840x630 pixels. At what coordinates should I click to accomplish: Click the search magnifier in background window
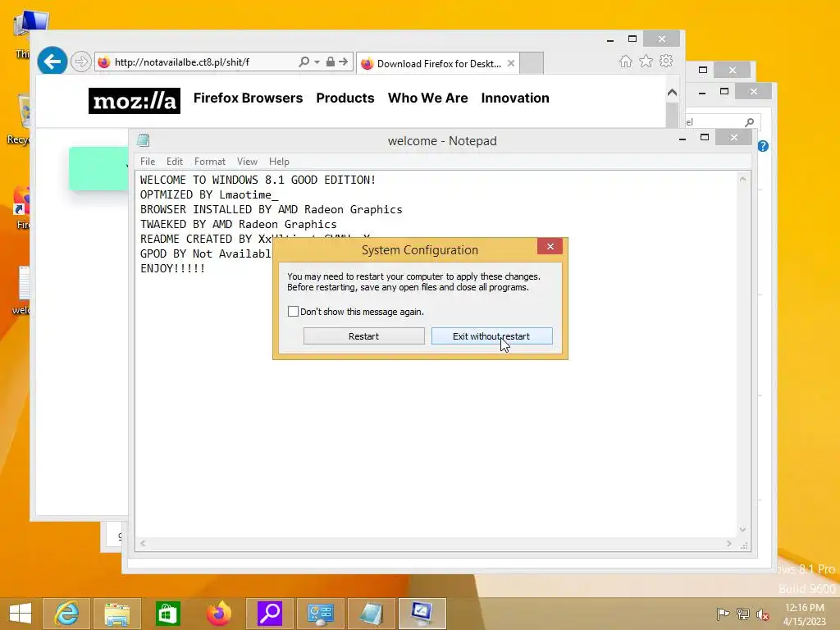750,122
